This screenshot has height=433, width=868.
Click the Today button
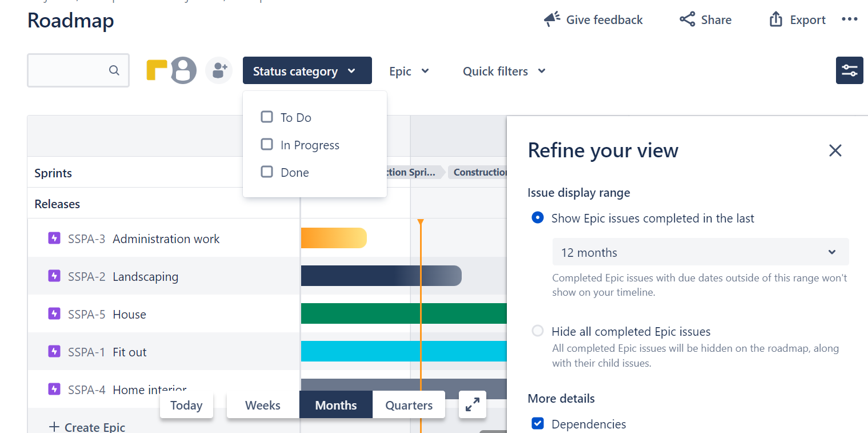(186, 404)
